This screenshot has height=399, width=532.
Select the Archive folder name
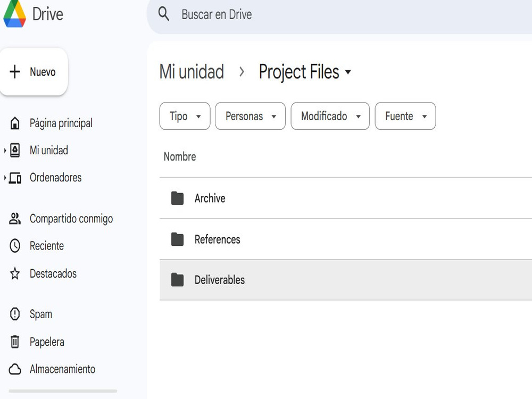tap(210, 198)
